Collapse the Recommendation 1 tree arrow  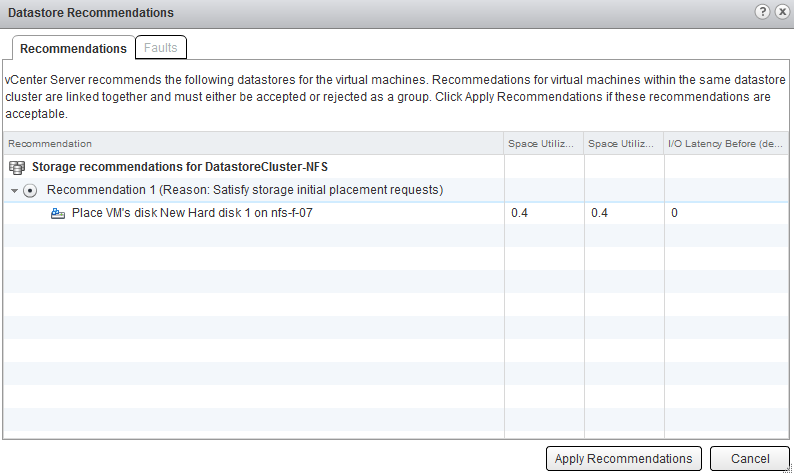15,190
